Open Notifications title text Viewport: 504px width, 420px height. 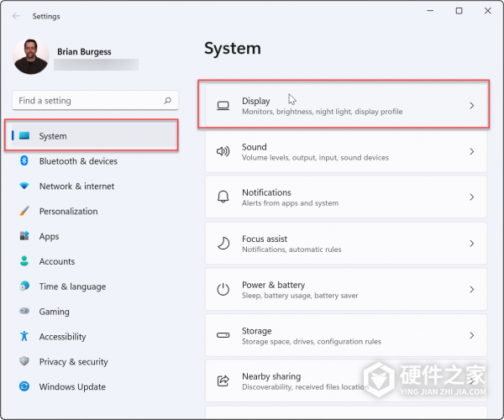coord(266,192)
